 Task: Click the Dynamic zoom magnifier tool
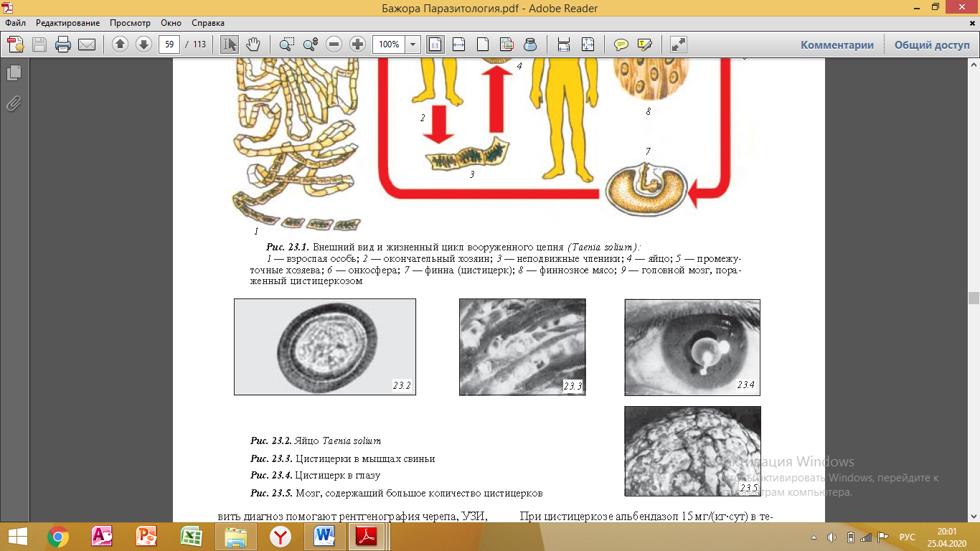(310, 44)
